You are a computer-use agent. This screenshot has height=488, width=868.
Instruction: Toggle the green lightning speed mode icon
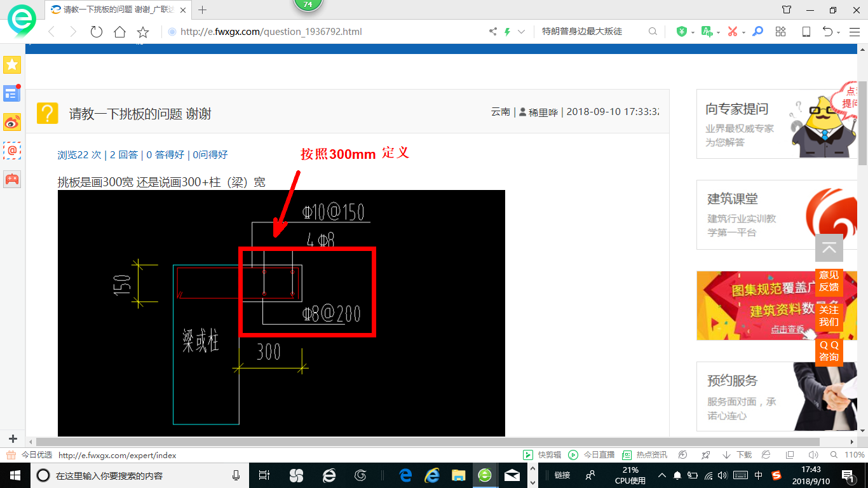click(x=507, y=32)
